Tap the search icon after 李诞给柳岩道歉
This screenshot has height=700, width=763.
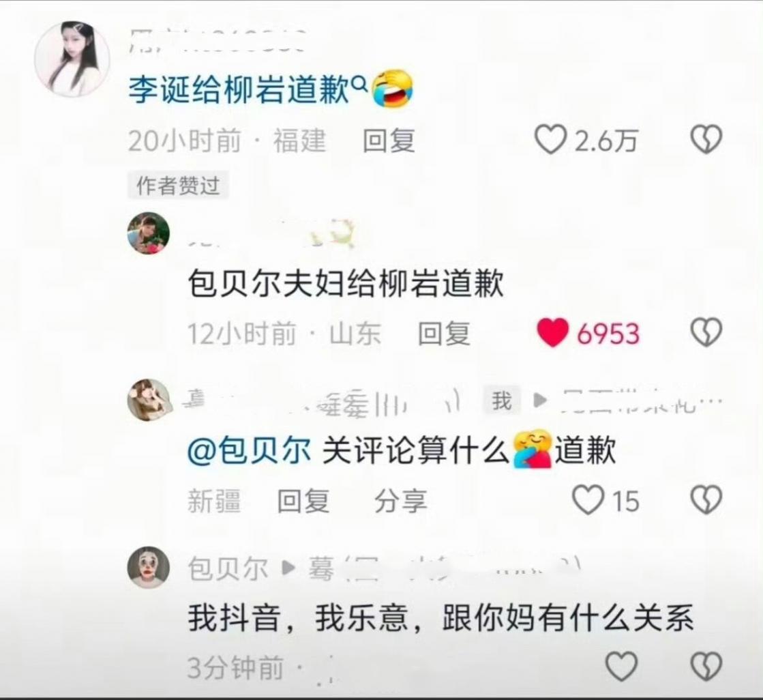(359, 85)
